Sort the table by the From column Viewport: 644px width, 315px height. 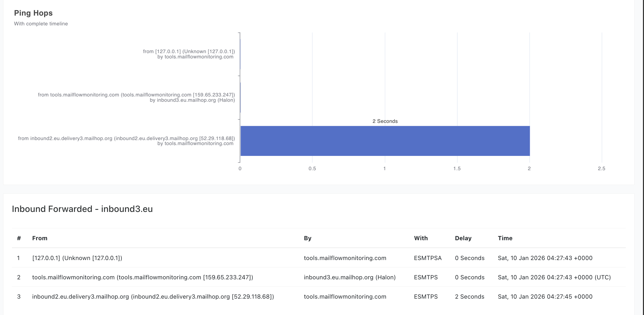point(40,238)
